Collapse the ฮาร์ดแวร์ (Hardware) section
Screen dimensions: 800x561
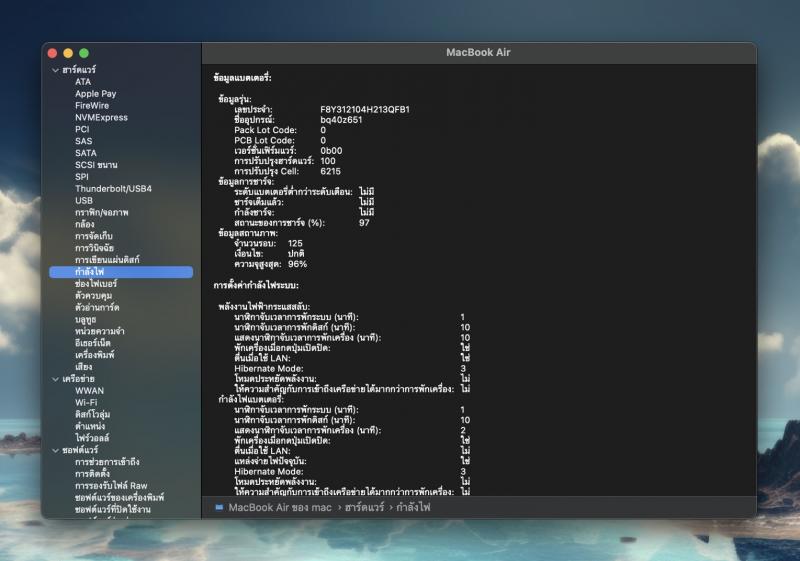[56, 71]
